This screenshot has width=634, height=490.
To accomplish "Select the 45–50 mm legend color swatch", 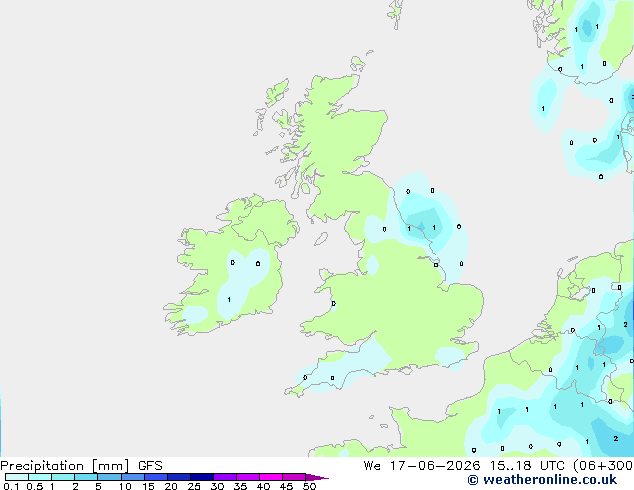I will click(294, 477).
